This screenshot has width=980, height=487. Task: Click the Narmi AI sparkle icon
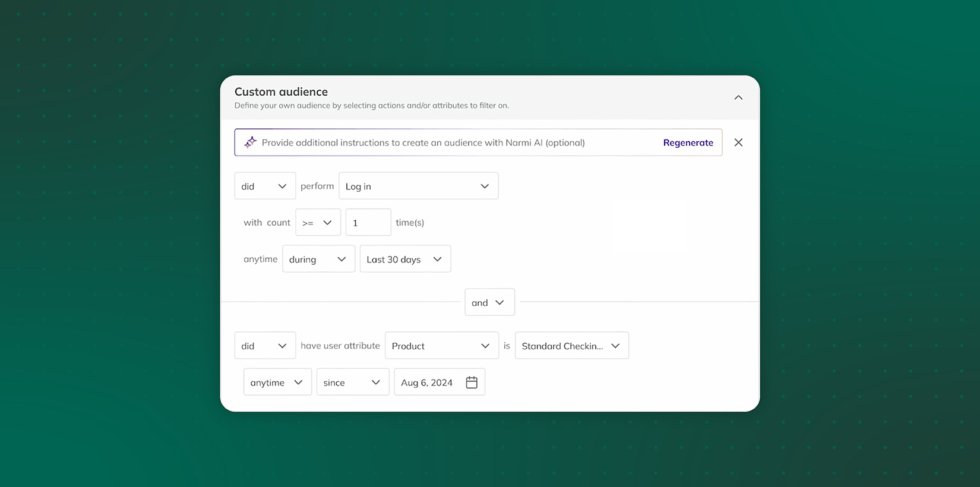point(251,143)
